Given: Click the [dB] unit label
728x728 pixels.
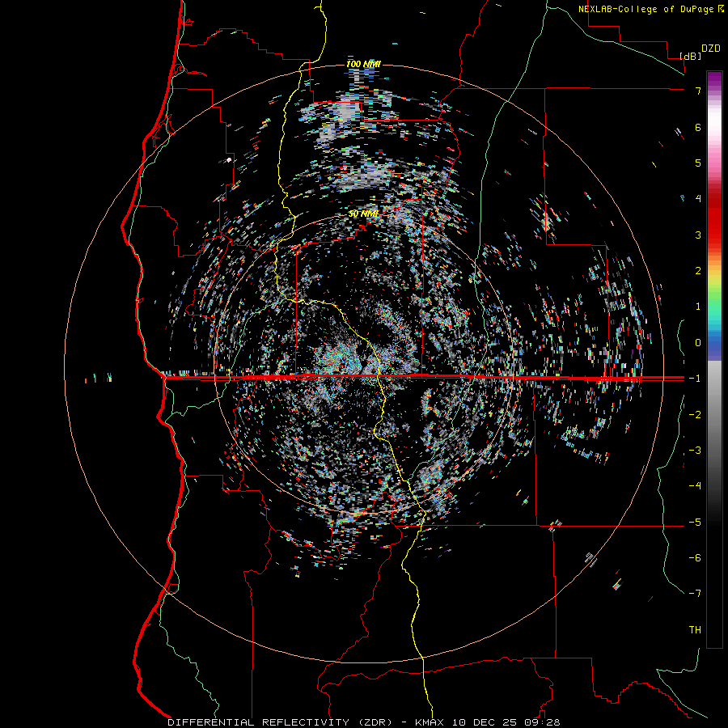Looking at the screenshot, I should (x=690, y=56).
